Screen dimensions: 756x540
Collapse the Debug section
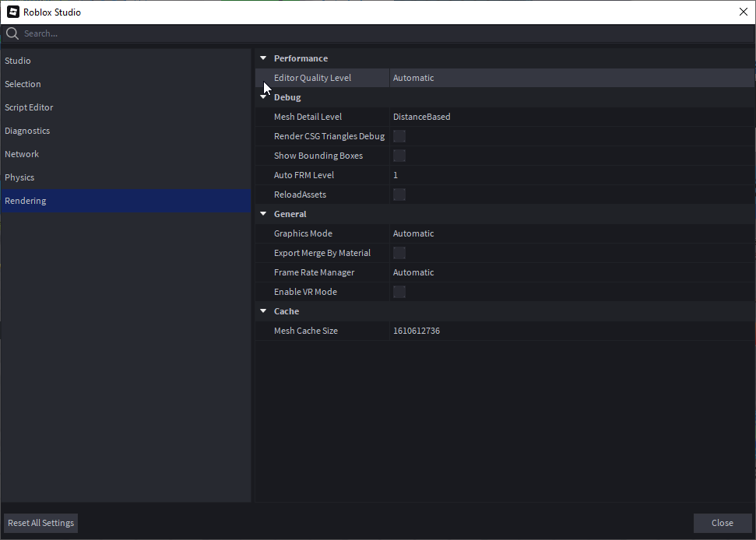[263, 97]
